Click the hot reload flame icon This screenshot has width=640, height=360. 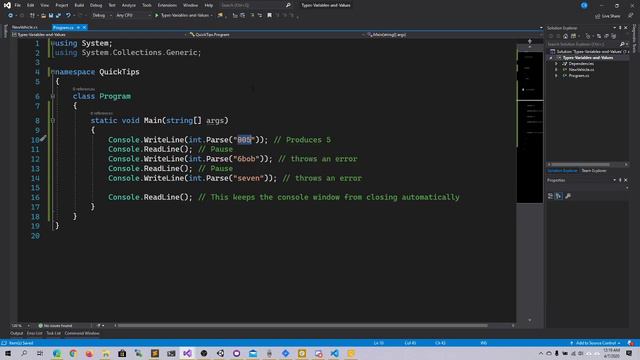[220, 16]
